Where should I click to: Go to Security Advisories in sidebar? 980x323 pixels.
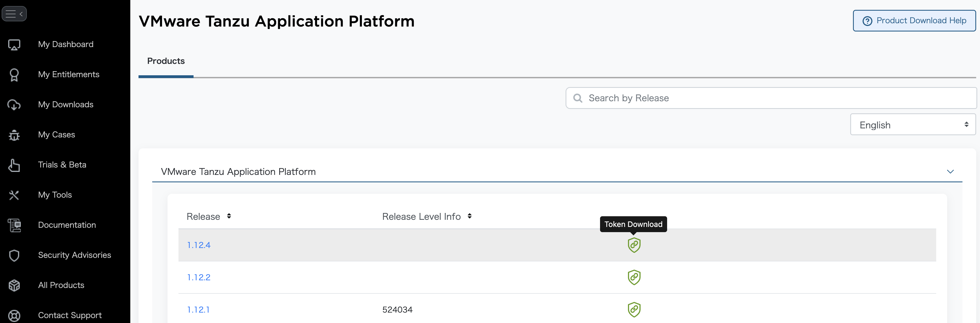pyautogui.click(x=74, y=255)
